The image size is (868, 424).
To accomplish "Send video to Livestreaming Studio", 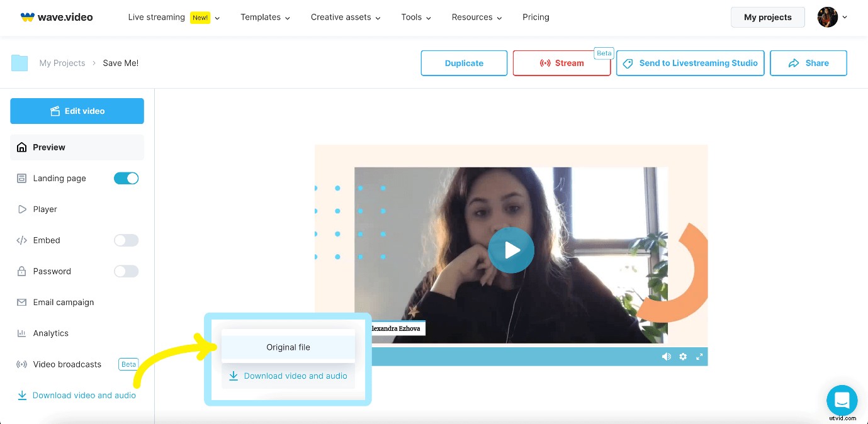I will click(690, 63).
